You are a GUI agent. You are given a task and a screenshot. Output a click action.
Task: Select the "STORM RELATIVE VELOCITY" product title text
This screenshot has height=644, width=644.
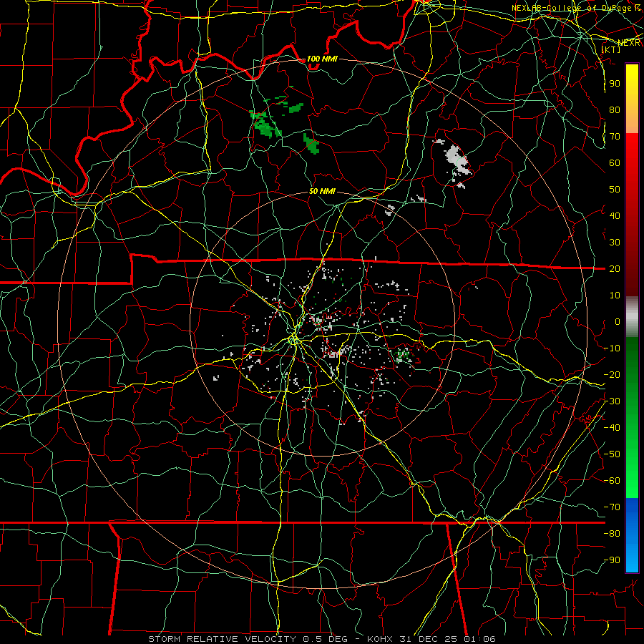coord(222,639)
